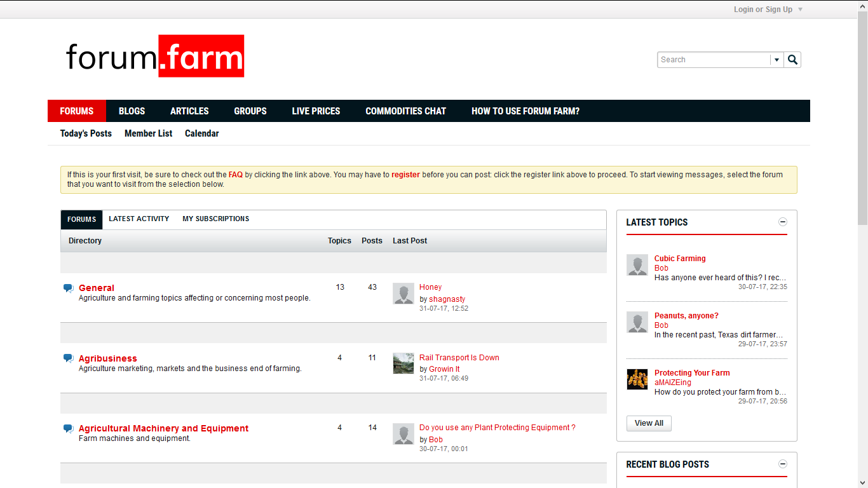Open aMAIZEing's profile link
The width and height of the screenshot is (868, 488).
coord(673,383)
